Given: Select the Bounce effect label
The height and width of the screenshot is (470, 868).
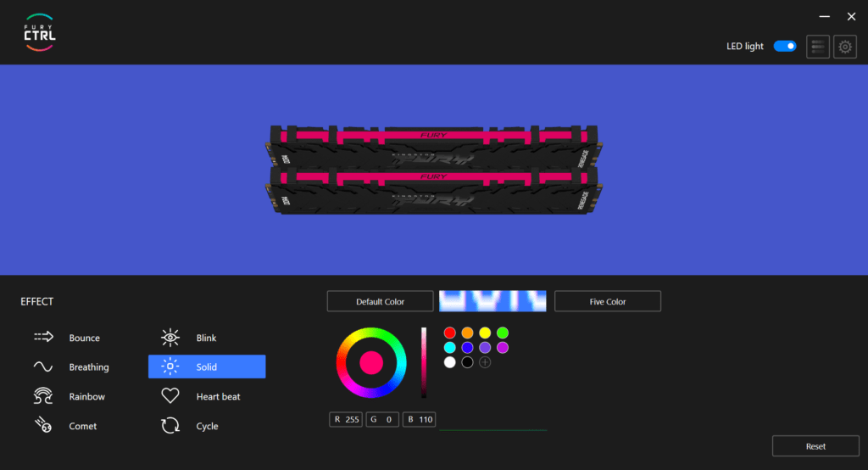Looking at the screenshot, I should pyautogui.click(x=84, y=339).
